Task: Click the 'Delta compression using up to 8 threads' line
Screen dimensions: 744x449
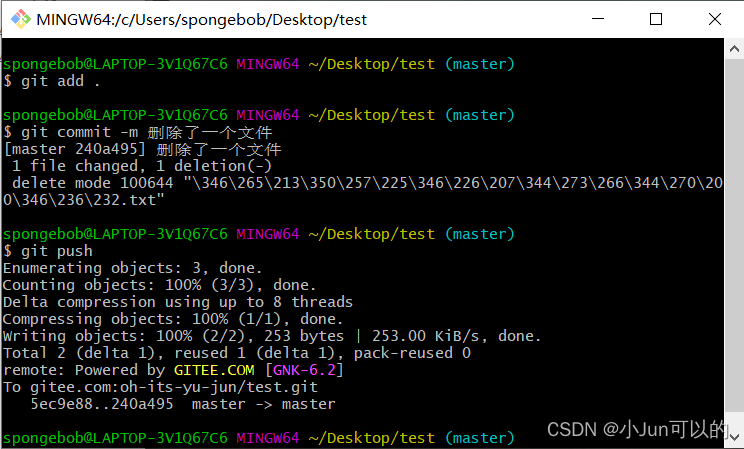Action: [x=178, y=302]
